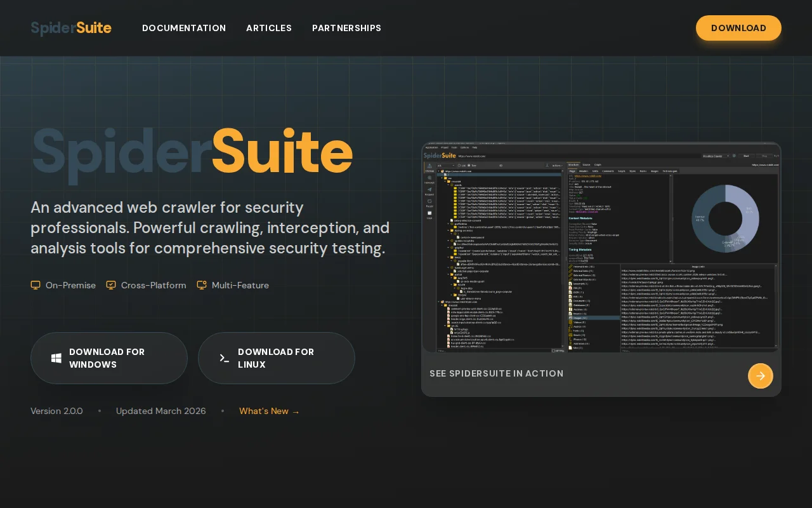The image size is (812, 508).
Task: Click the donut chart in screenshot
Action: 725,218
